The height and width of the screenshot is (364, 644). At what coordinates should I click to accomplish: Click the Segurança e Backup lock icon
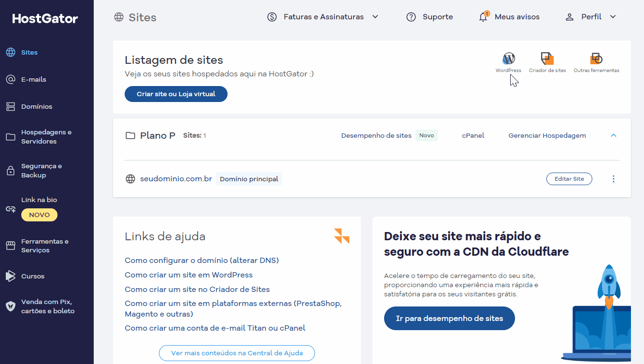click(11, 171)
